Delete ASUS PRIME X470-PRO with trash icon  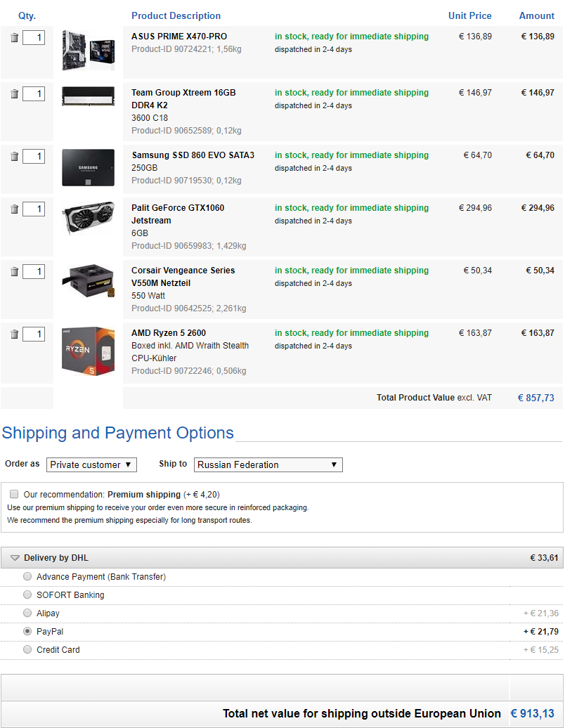[15, 38]
